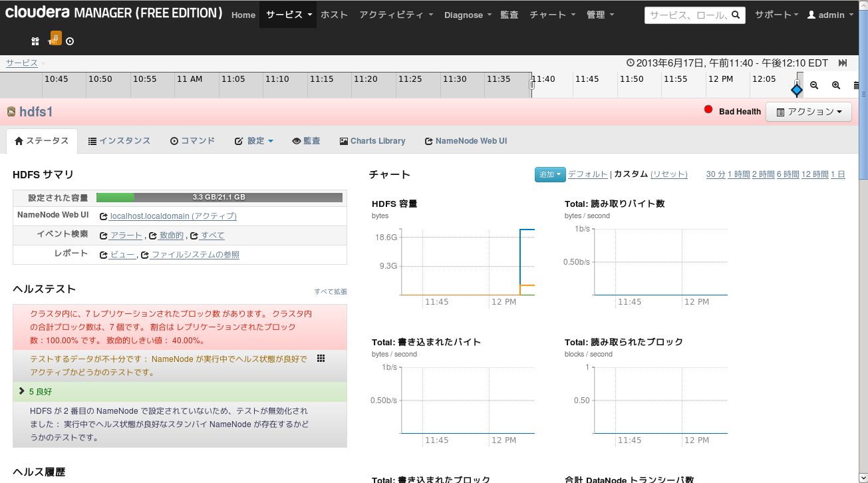
Task: Open the 管理 dropdown menu
Action: (x=601, y=15)
